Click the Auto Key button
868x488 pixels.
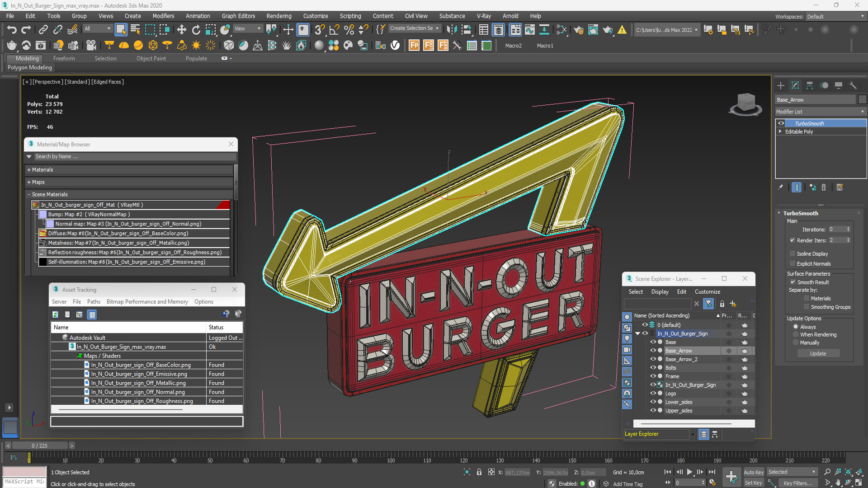753,472
